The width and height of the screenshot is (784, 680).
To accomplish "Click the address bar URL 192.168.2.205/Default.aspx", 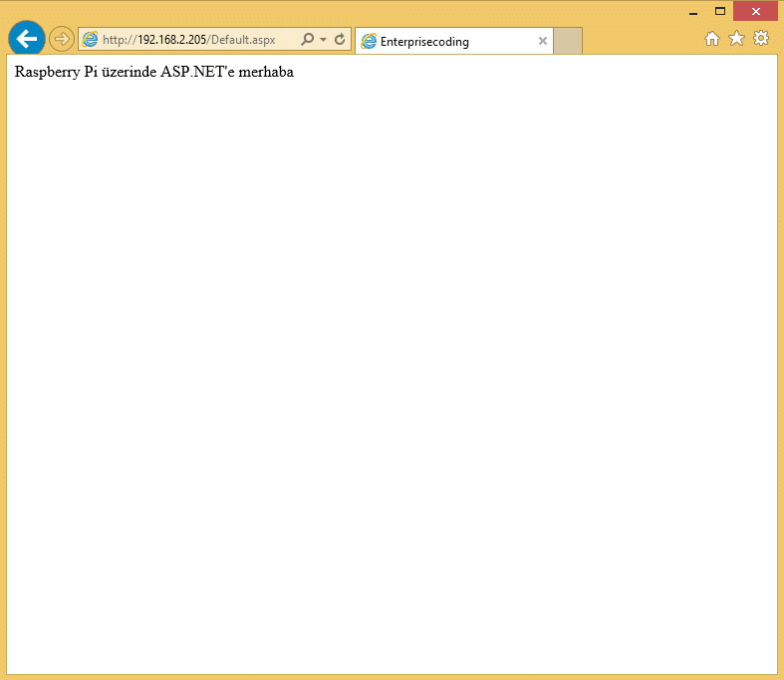I will 189,40.
